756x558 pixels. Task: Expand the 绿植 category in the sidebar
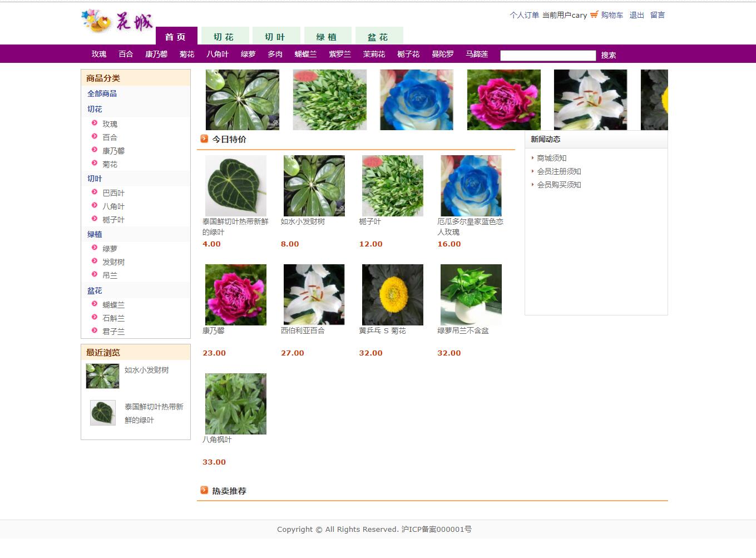tap(95, 234)
